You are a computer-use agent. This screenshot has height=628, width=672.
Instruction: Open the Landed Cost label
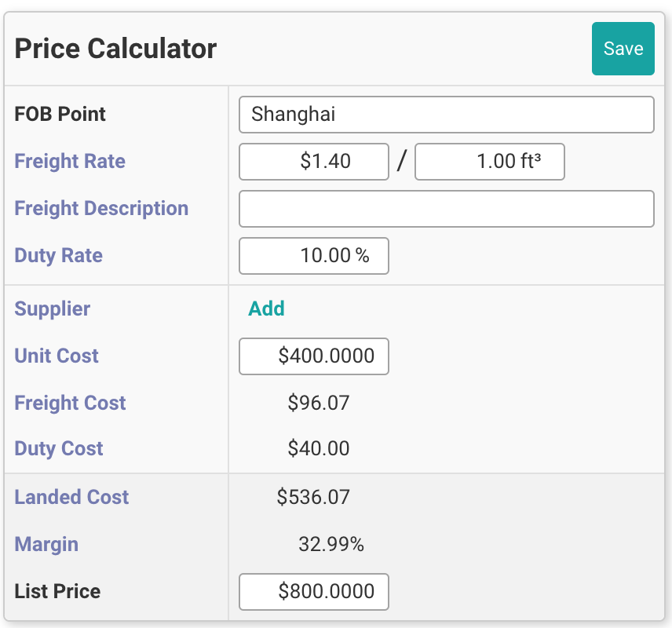coord(71,497)
